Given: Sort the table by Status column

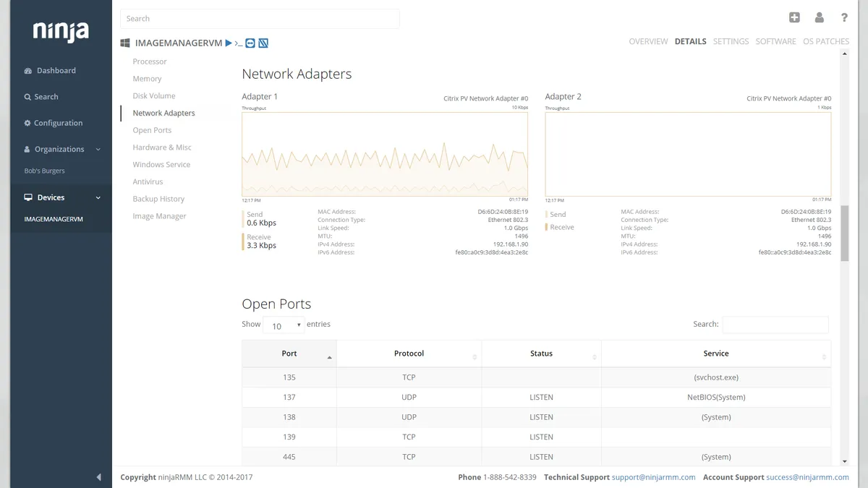Looking at the screenshot, I should 541,354.
